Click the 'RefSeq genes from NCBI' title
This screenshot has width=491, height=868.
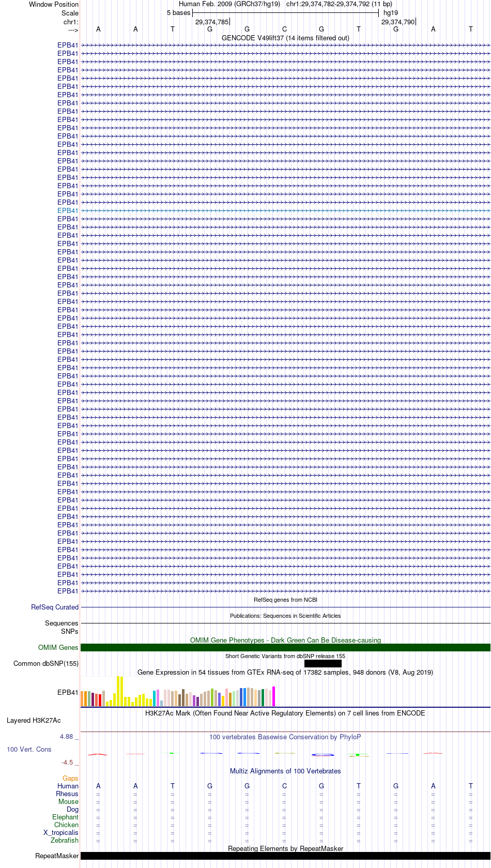pos(285,600)
